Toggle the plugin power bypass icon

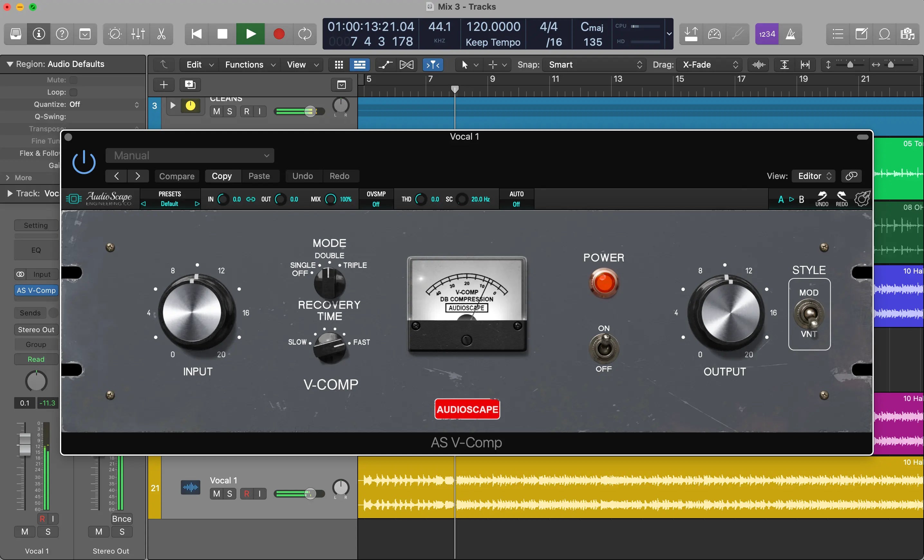point(84,162)
